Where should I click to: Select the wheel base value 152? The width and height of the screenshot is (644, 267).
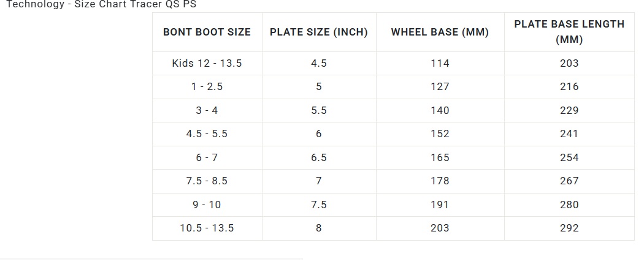(x=440, y=133)
